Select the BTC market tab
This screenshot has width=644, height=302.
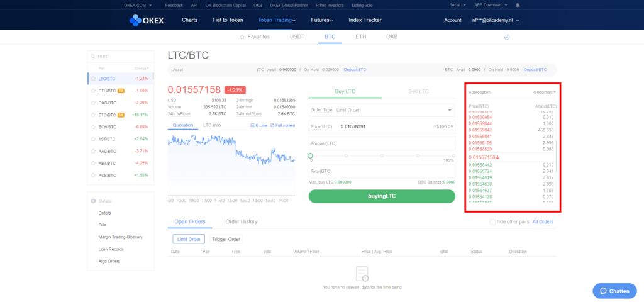330,36
